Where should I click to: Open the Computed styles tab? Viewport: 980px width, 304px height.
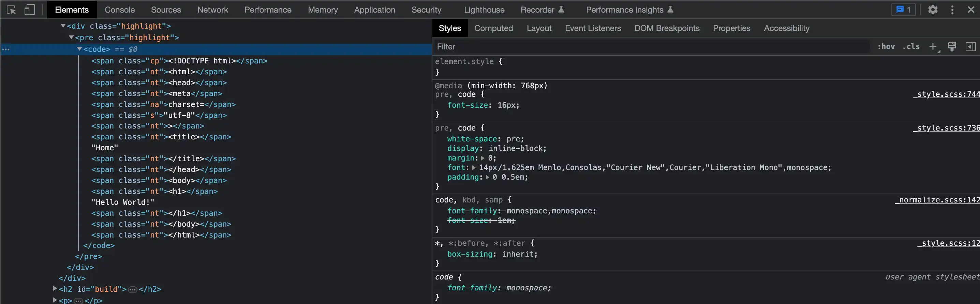point(493,28)
